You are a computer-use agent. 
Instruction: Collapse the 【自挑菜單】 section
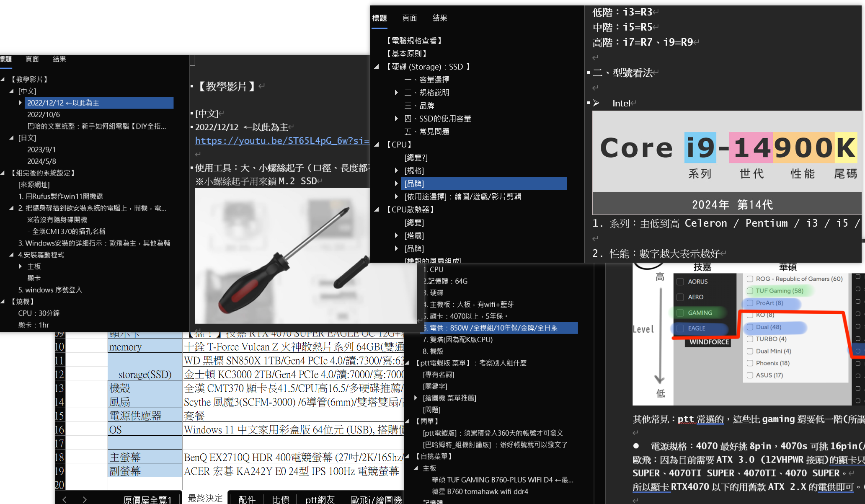[x=407, y=456]
